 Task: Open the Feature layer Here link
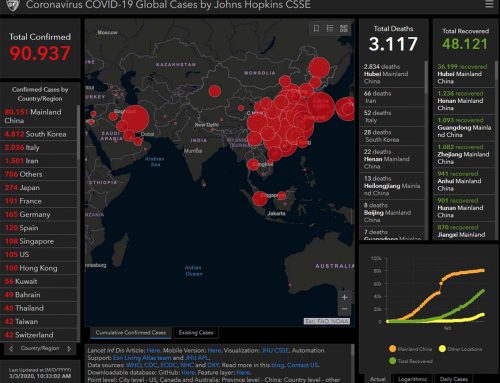(243, 372)
